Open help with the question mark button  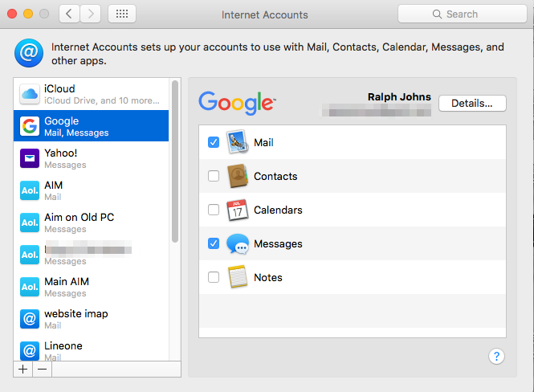click(x=496, y=356)
